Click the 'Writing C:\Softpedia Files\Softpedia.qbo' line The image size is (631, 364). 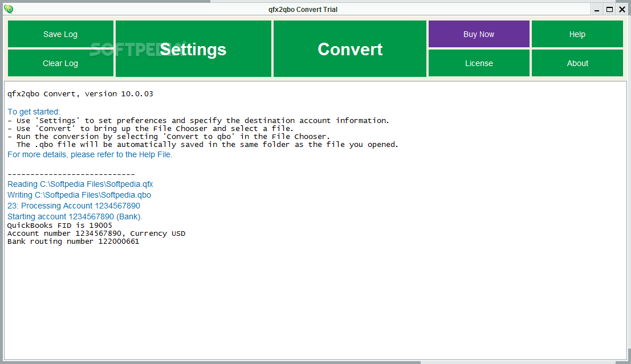[79, 195]
